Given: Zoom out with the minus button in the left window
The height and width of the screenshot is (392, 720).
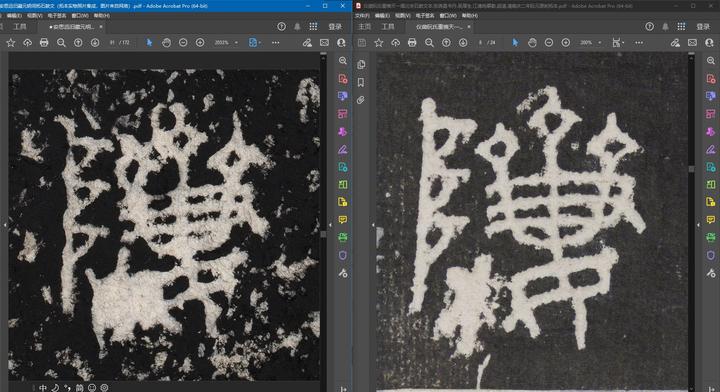Looking at the screenshot, I should [183, 43].
